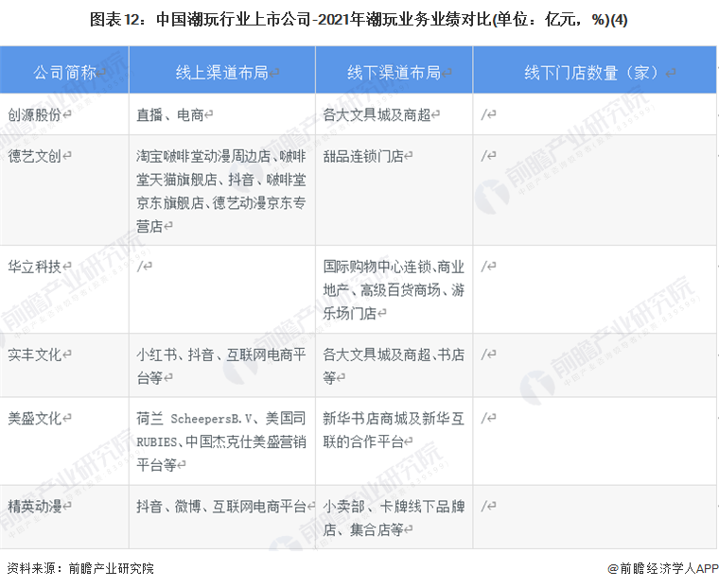Click the cell 各大文具城及商超、书店等
The height and width of the screenshot is (588, 719).
pos(394,366)
